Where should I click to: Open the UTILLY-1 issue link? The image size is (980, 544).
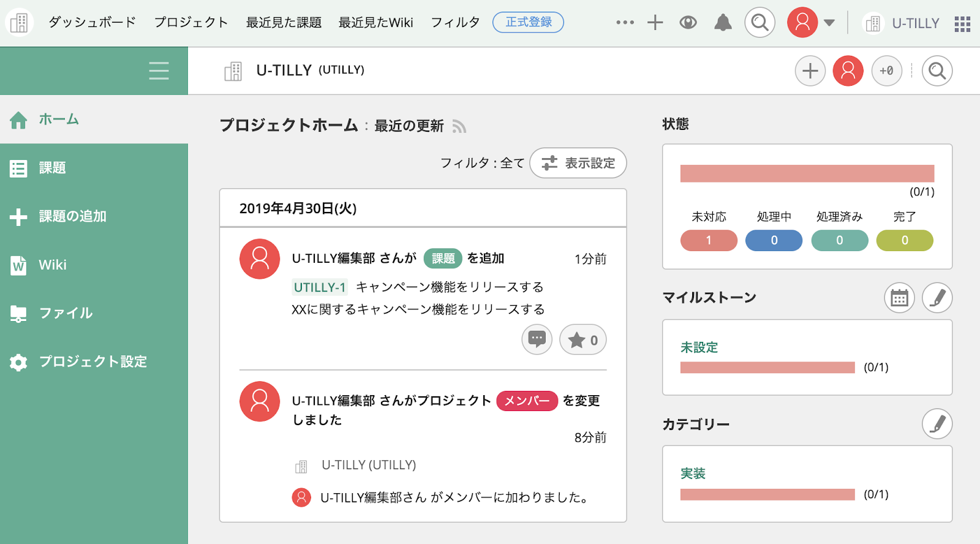(320, 287)
